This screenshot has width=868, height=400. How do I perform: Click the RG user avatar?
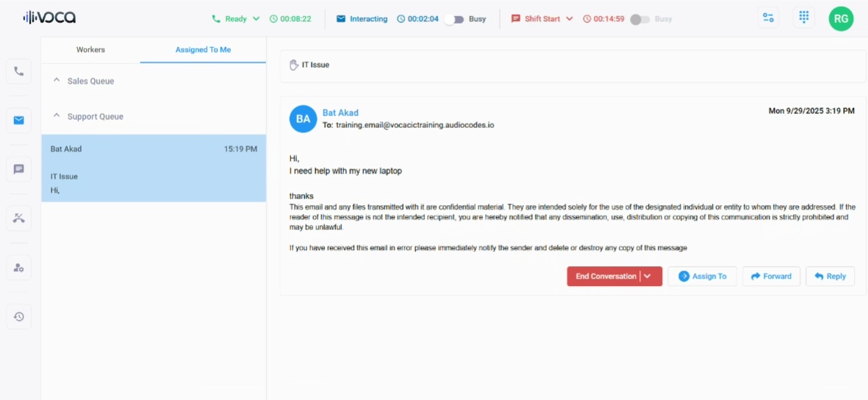tap(841, 18)
